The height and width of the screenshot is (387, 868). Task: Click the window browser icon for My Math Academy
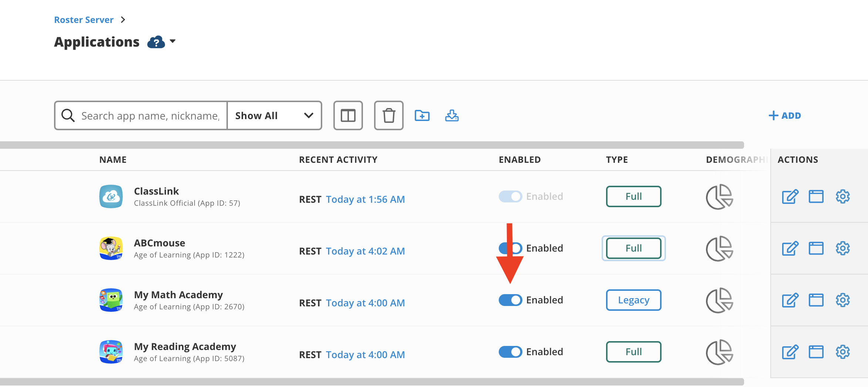[x=816, y=300]
